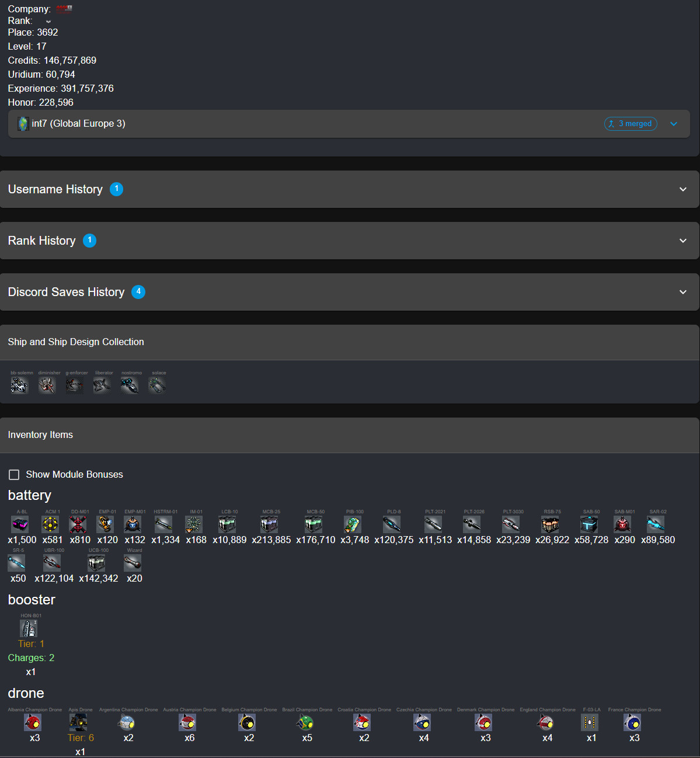Click the Ship and Ship Design Collection header

tap(350, 342)
